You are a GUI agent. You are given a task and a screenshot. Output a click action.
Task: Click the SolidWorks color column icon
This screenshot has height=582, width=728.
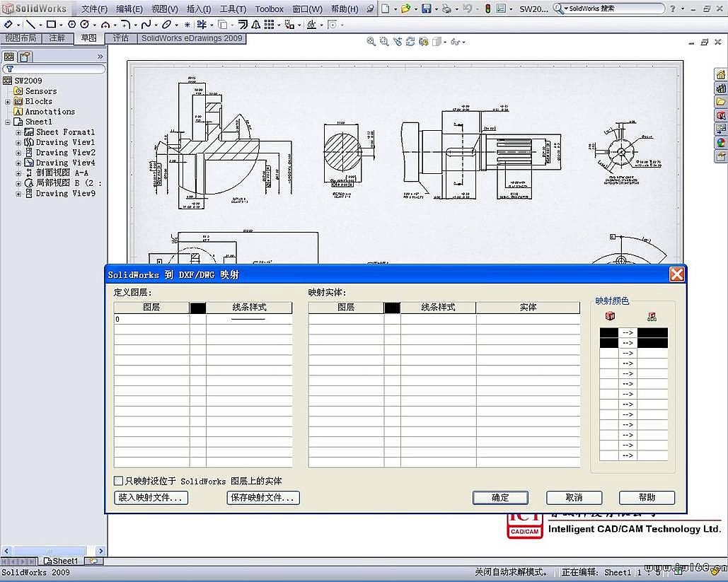click(610, 316)
